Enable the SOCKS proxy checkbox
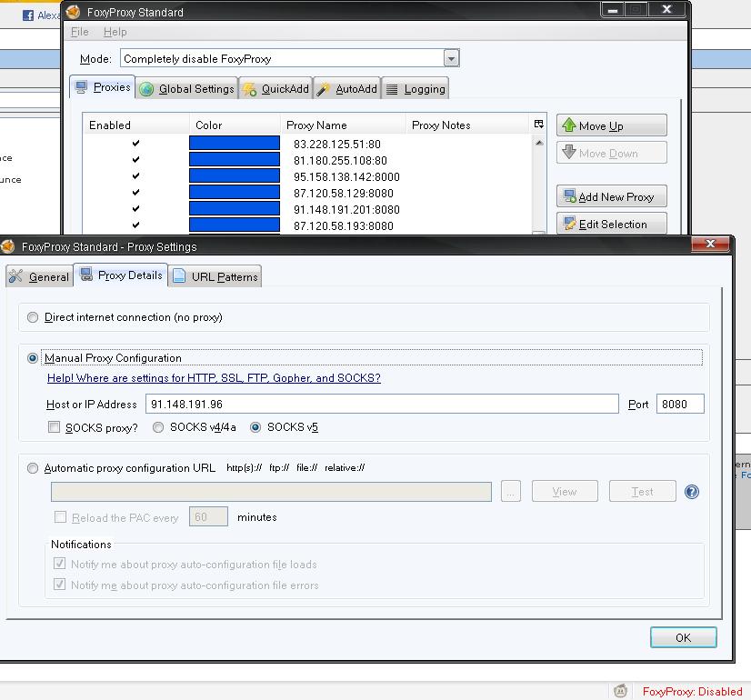This screenshot has width=751, height=700. tap(55, 427)
